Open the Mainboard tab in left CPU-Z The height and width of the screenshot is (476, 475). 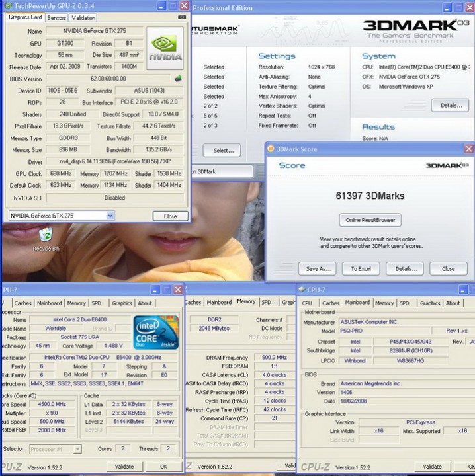point(49,303)
